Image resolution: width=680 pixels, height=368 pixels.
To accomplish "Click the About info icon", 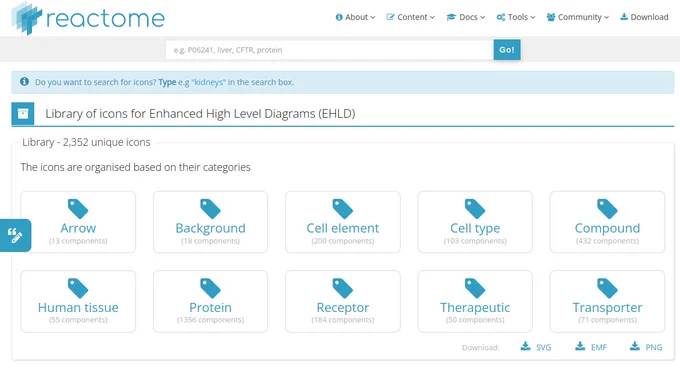I will pos(339,17).
